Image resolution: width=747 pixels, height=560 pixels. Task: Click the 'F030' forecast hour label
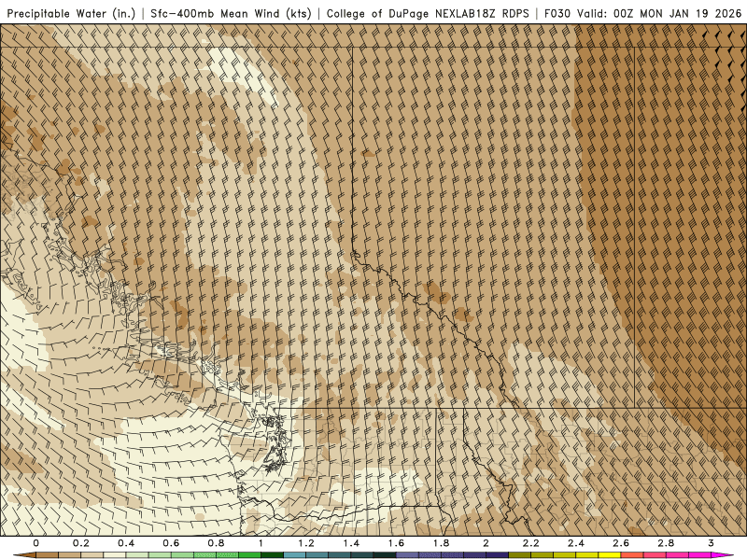coord(557,13)
